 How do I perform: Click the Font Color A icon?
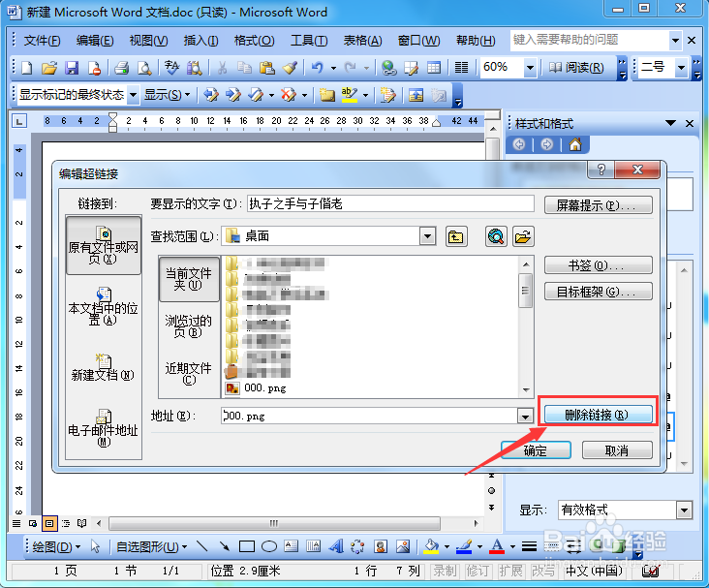[x=498, y=546]
